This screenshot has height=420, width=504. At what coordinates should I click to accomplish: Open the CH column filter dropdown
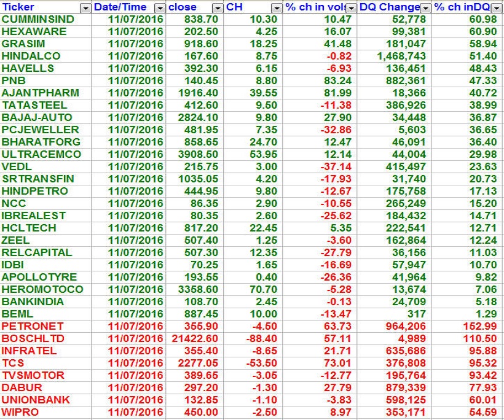coord(277,7)
